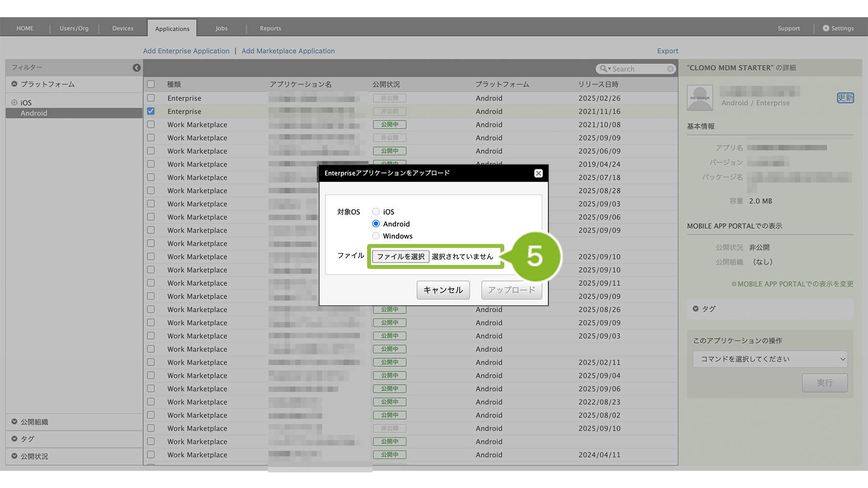
Task: Toggle the select-all header checkbox
Action: coord(151,84)
